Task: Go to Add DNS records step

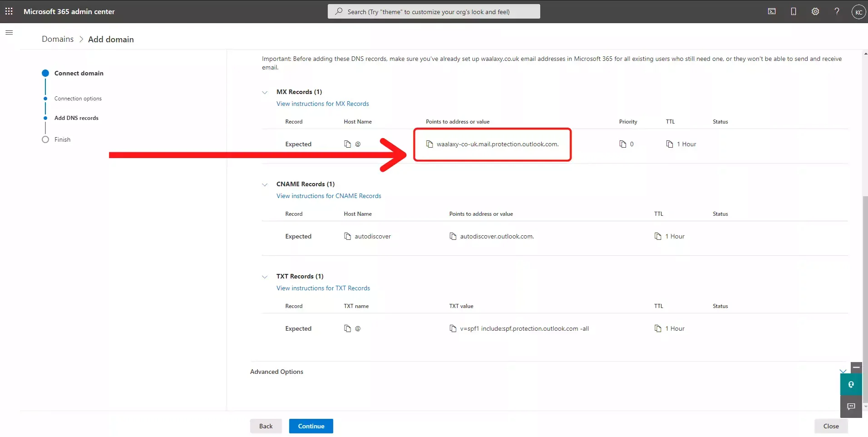Action: coord(76,118)
